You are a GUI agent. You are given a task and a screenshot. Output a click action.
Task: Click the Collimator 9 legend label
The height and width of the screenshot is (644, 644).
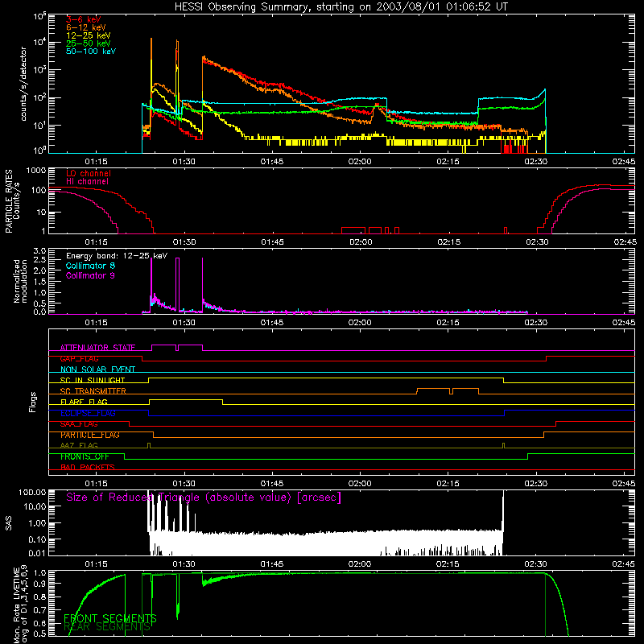click(x=90, y=275)
